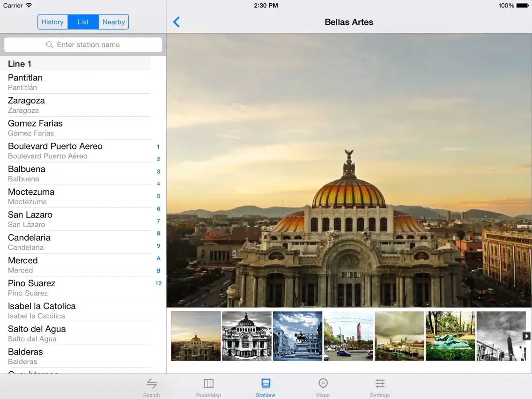Open the RouteMap tab icon

209,384
